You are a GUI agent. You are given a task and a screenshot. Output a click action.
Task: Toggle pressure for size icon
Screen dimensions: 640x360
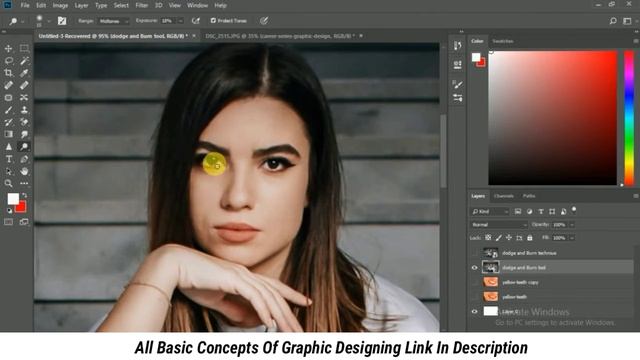tap(264, 21)
